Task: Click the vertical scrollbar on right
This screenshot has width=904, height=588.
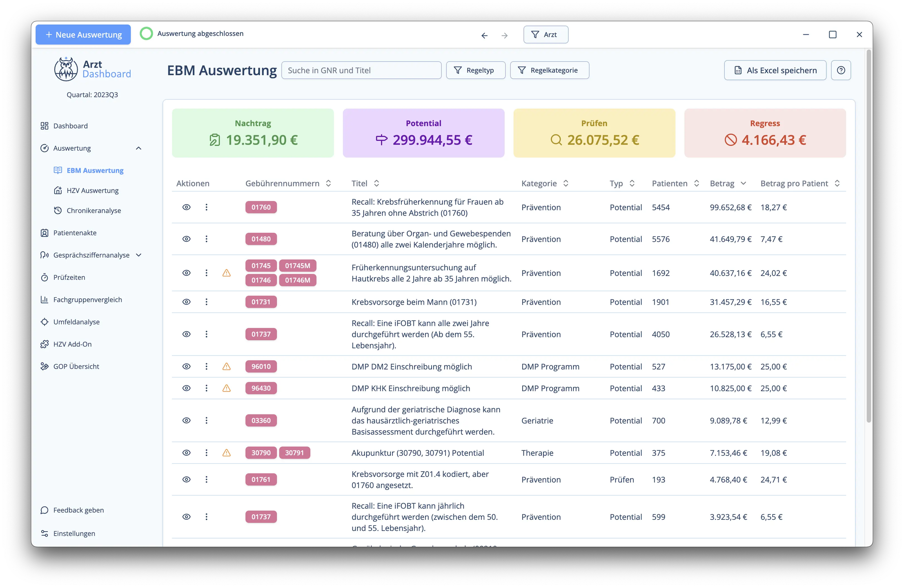Action: click(868, 237)
